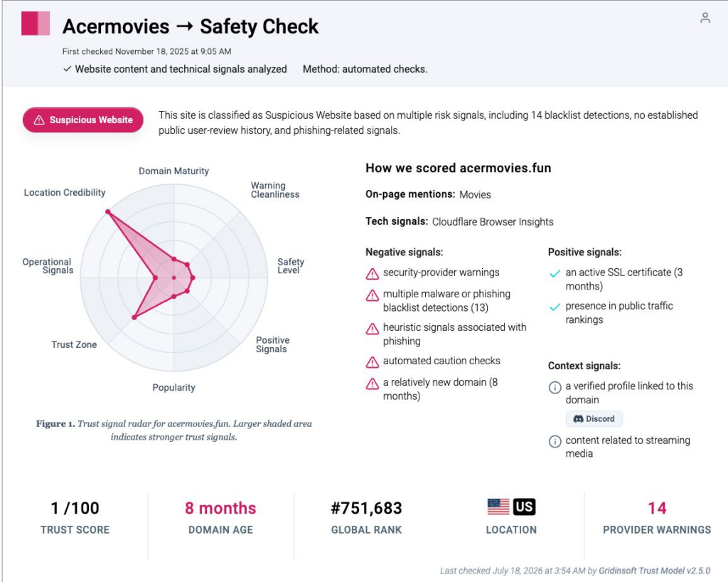This screenshot has width=728, height=582.
Task: Click the pink Acermovies logo square
Action: 36,23
